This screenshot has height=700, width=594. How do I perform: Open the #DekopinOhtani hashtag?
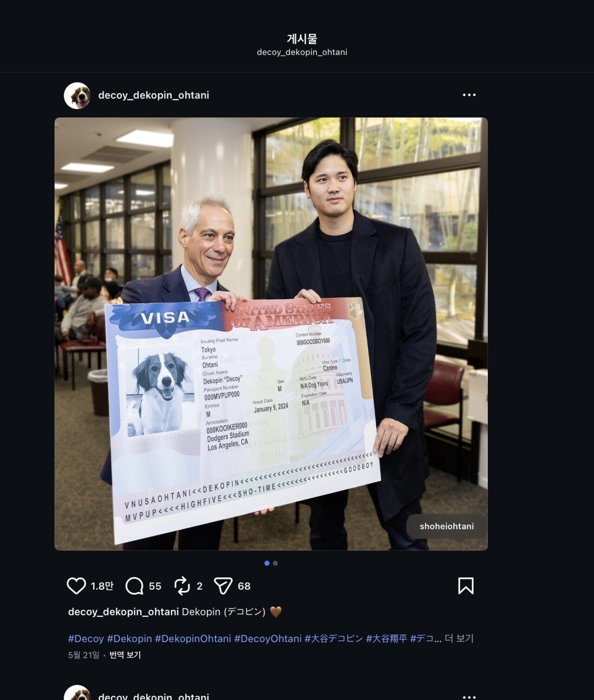[x=193, y=639]
